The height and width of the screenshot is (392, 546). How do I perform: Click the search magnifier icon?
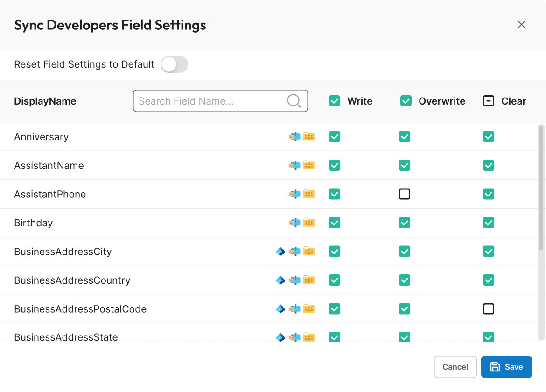(294, 101)
